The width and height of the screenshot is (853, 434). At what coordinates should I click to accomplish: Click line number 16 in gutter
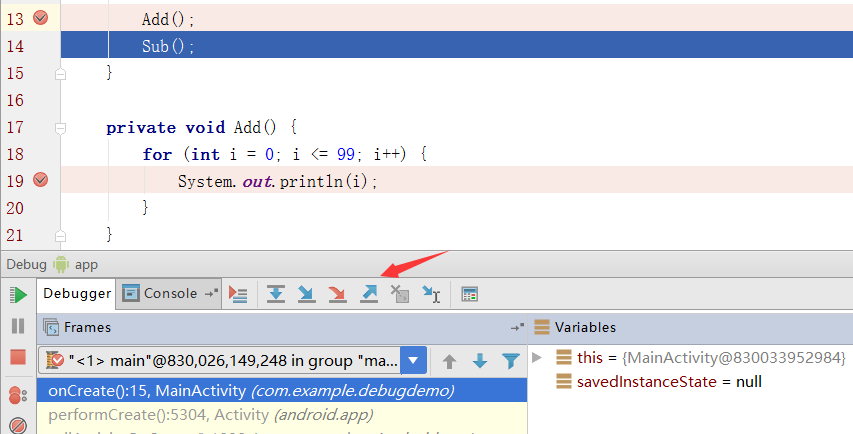[x=15, y=100]
